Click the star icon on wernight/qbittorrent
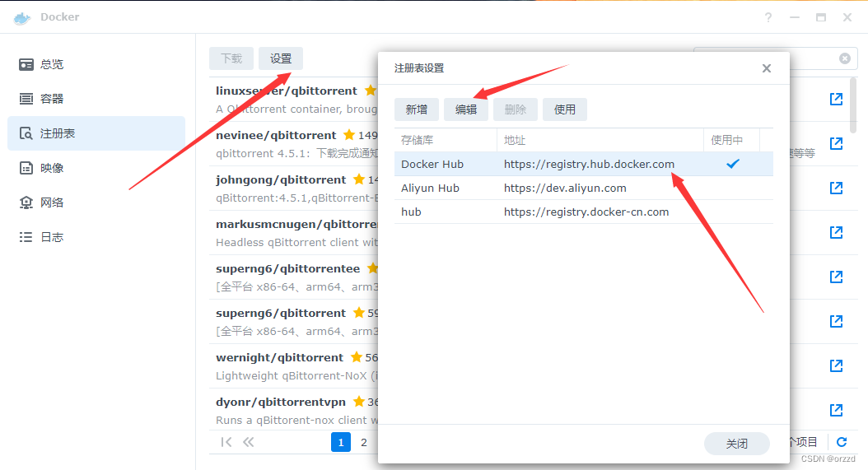Screen dimensions: 868x470 (x=357, y=357)
